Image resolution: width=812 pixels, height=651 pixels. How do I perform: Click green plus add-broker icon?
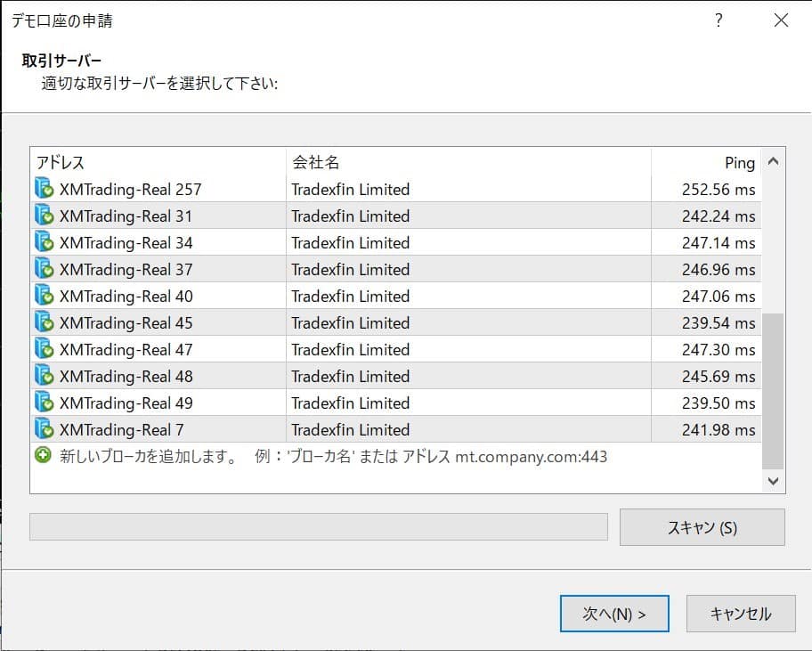(43, 455)
